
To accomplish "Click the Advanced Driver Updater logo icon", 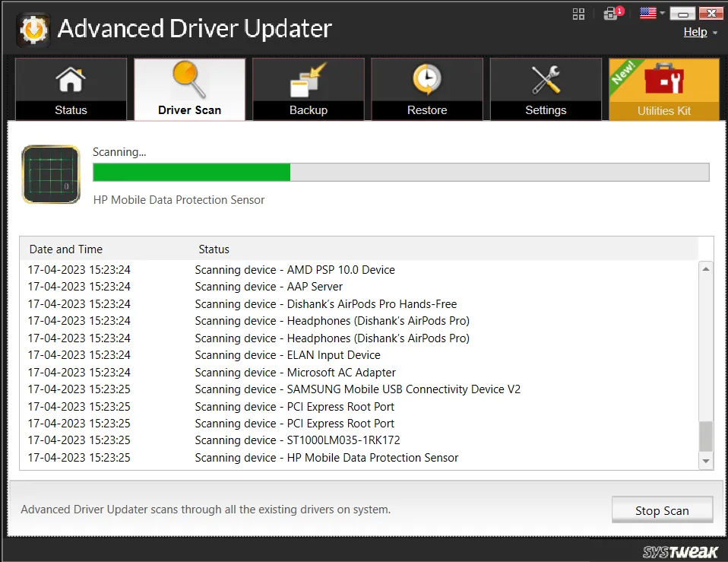I will tap(33, 30).
